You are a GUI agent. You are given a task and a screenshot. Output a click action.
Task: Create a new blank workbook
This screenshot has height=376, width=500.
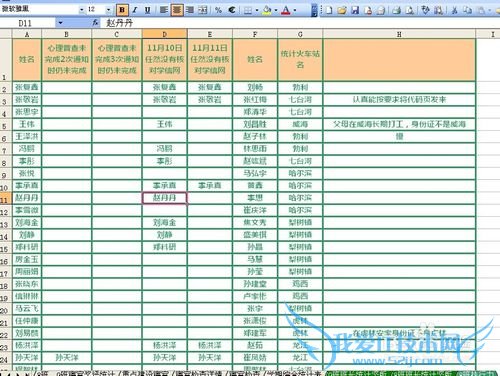(329, 10)
